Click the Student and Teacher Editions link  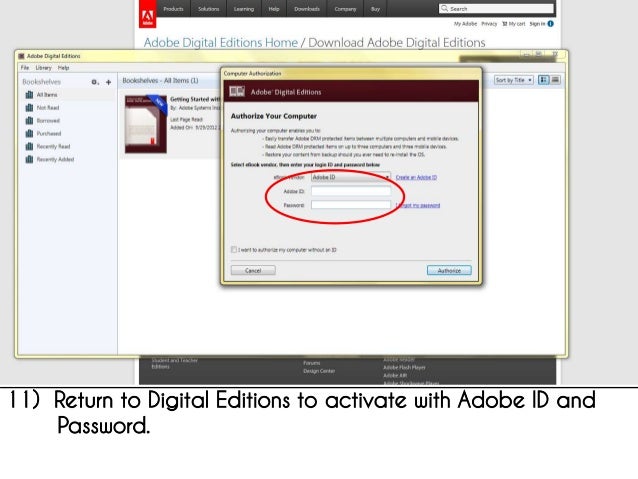(175, 363)
